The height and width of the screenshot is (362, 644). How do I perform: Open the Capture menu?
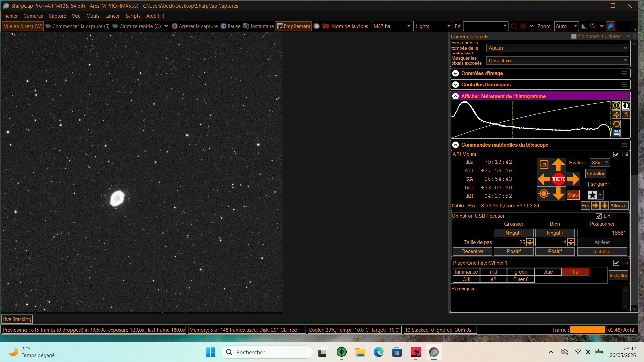click(57, 16)
